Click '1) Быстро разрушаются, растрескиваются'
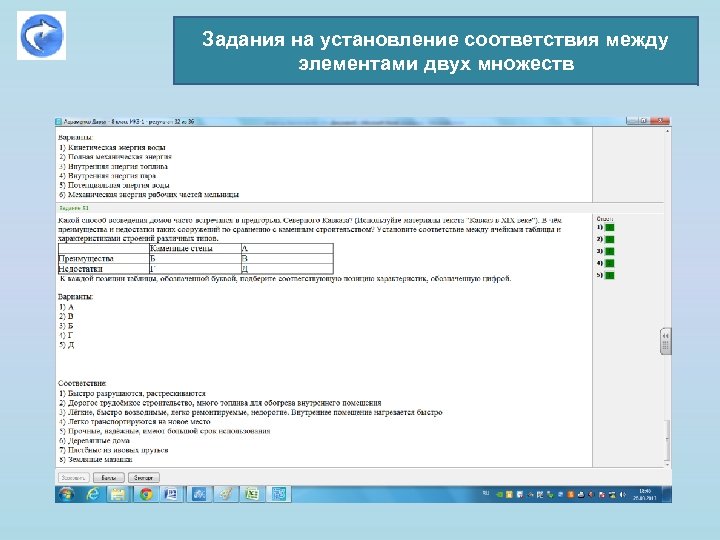 pyautogui.click(x=132, y=394)
